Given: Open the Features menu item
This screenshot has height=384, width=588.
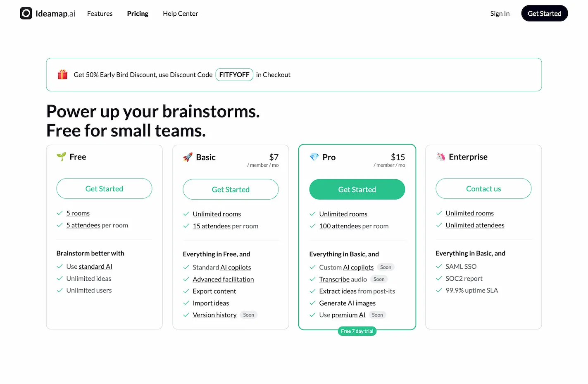Looking at the screenshot, I should click(100, 13).
